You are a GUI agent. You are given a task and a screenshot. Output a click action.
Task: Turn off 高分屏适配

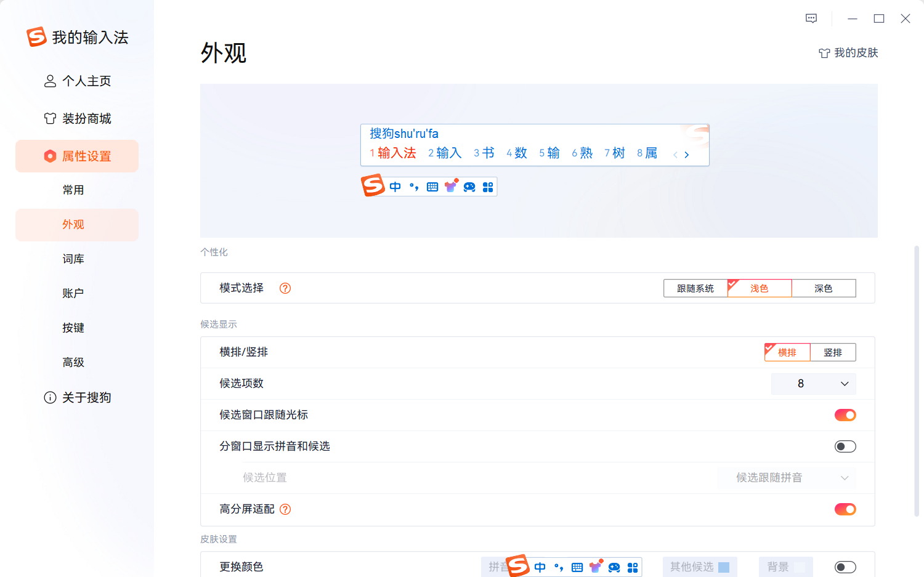[845, 509]
